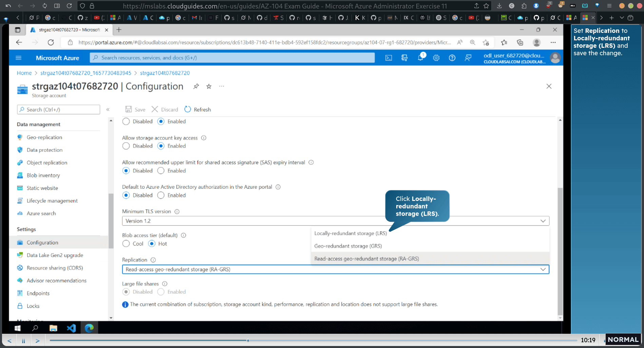Select Enabled for SAS expiry interval limit
This screenshot has width=644, height=348.
click(x=161, y=171)
